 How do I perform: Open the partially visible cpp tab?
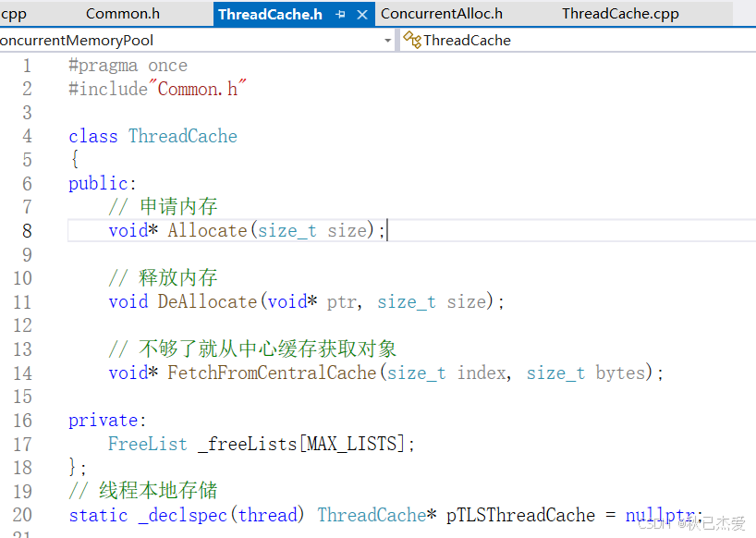13,14
